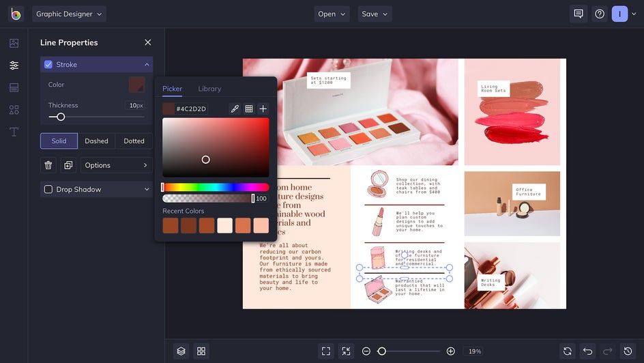The height and width of the screenshot is (363, 644).
Task: Open the feedback chat icon
Action: pos(579,14)
